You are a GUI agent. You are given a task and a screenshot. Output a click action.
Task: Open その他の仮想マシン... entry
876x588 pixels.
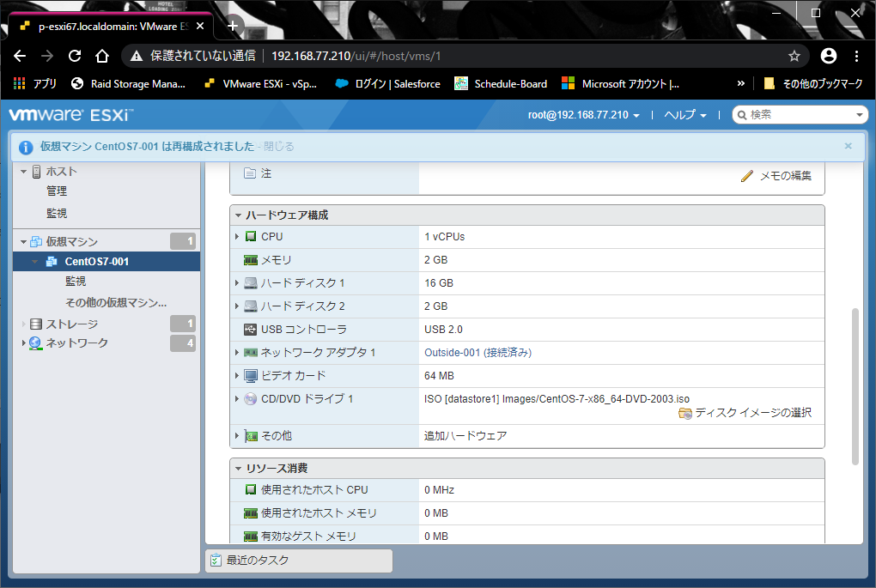click(x=116, y=303)
